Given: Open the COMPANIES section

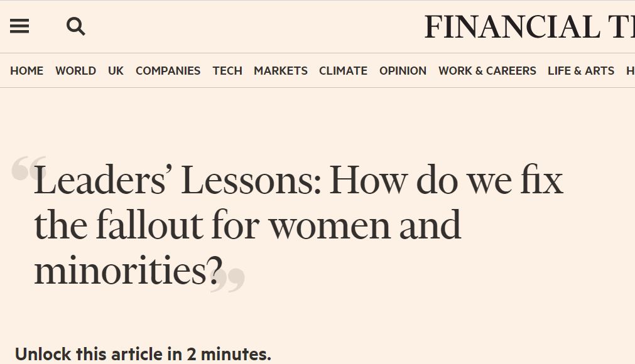Looking at the screenshot, I should [x=168, y=71].
